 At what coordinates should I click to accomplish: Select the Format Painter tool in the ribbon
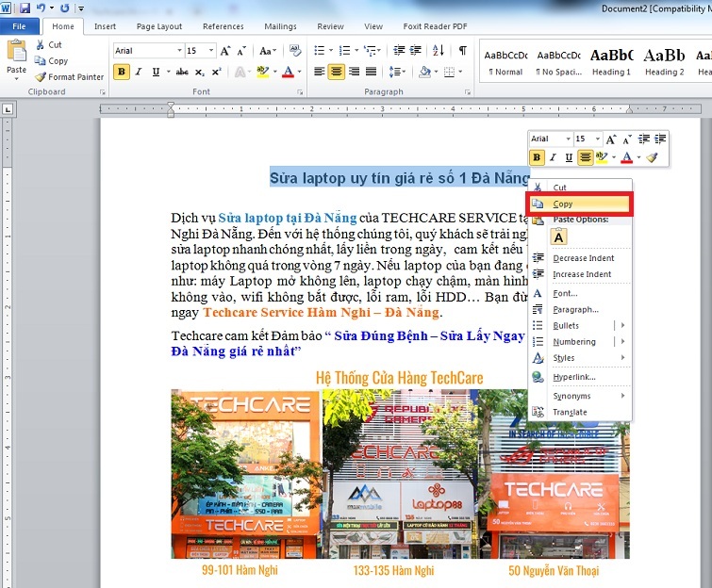click(x=70, y=77)
